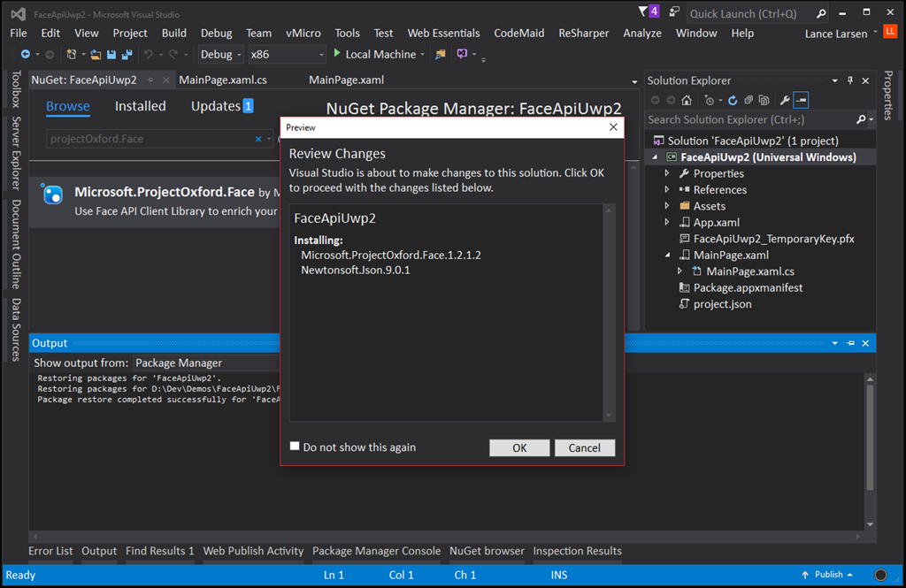The width and height of the screenshot is (906, 588).
Task: Toggle Preview Selected Items icon
Action: 801,101
